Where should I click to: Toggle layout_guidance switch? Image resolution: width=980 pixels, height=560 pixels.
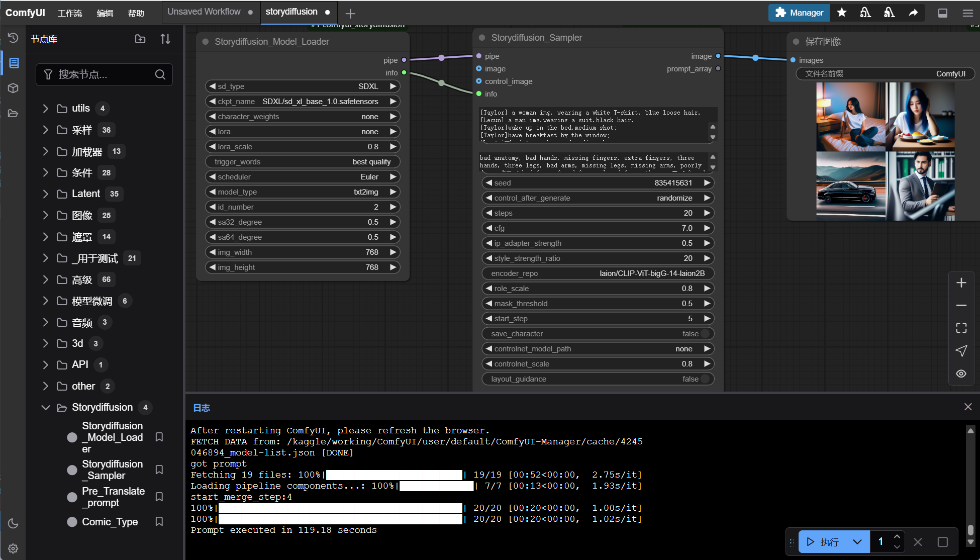point(705,379)
